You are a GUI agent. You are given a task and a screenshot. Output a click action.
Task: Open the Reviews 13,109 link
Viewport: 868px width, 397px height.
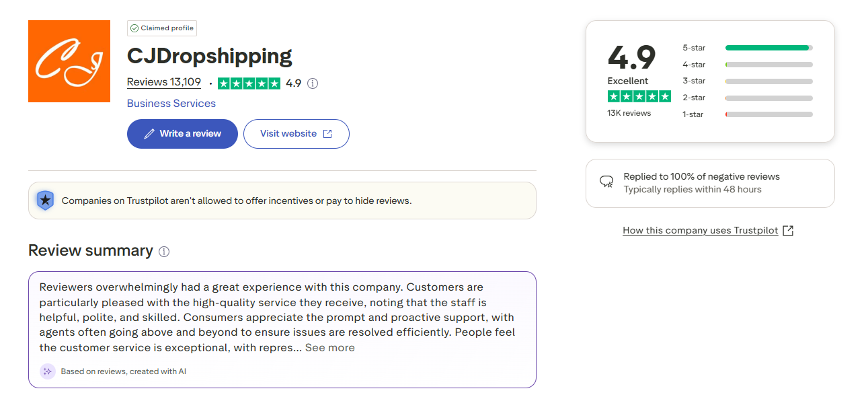163,81
